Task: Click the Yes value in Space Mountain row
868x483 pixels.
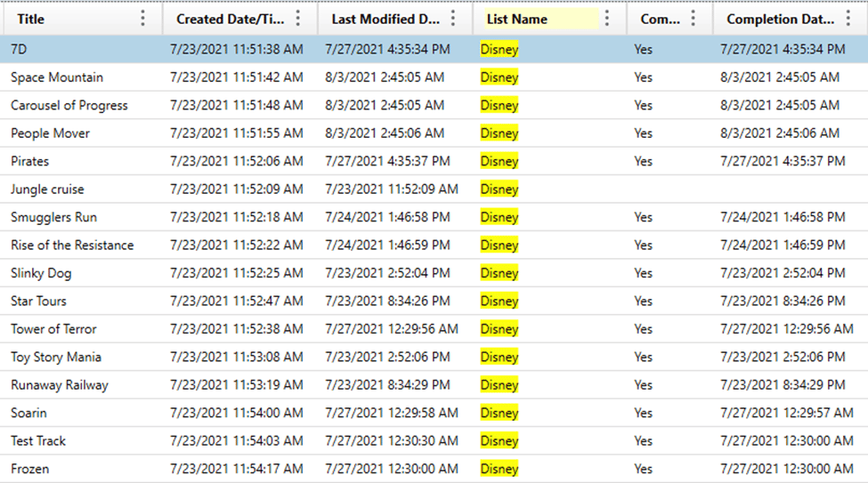Action: tap(644, 76)
